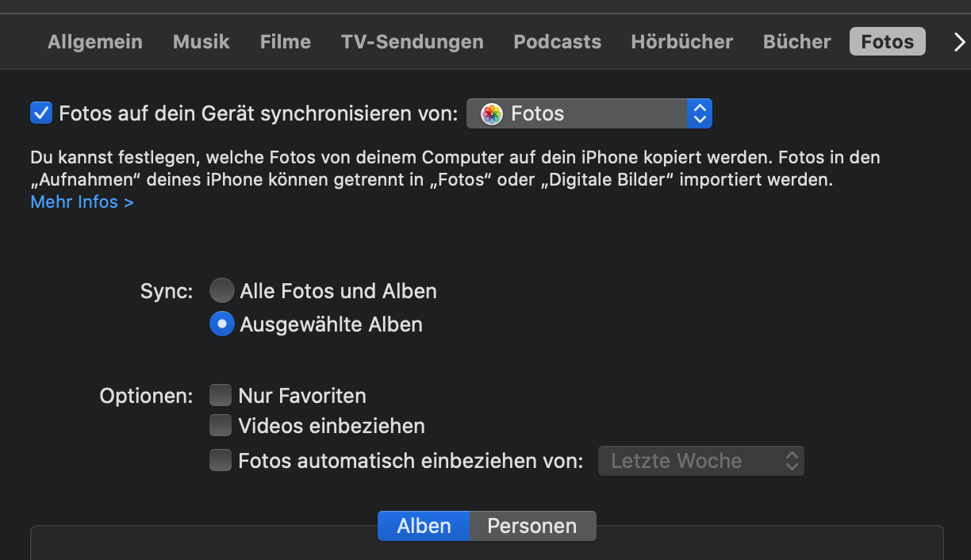
Task: Select the Hörbücher tab
Action: (x=682, y=42)
